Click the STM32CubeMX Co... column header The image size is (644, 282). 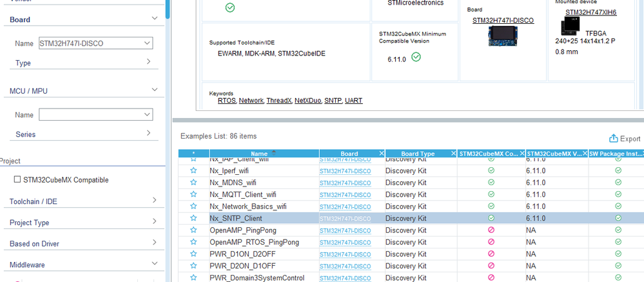(x=489, y=154)
